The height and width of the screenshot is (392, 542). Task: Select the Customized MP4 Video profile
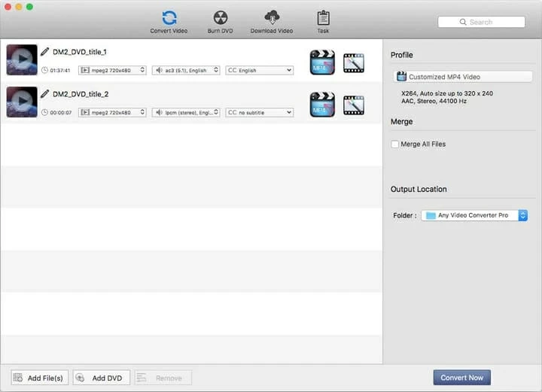(x=460, y=77)
